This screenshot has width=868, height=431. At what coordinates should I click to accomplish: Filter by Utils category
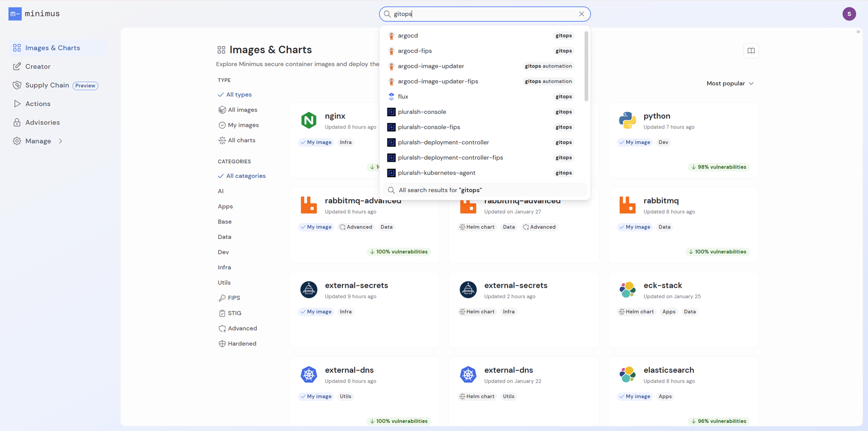(224, 283)
